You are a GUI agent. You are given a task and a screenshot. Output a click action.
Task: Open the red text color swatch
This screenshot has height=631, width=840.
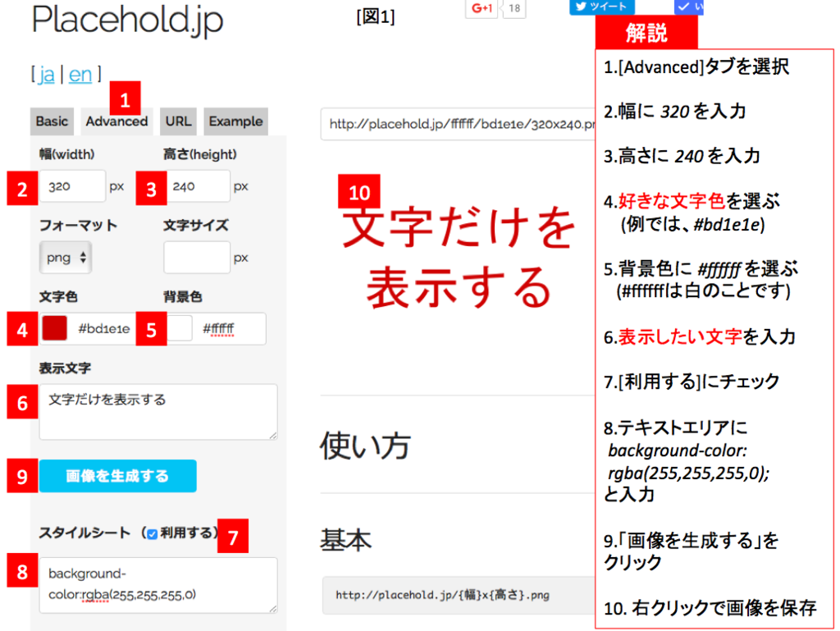click(x=55, y=328)
